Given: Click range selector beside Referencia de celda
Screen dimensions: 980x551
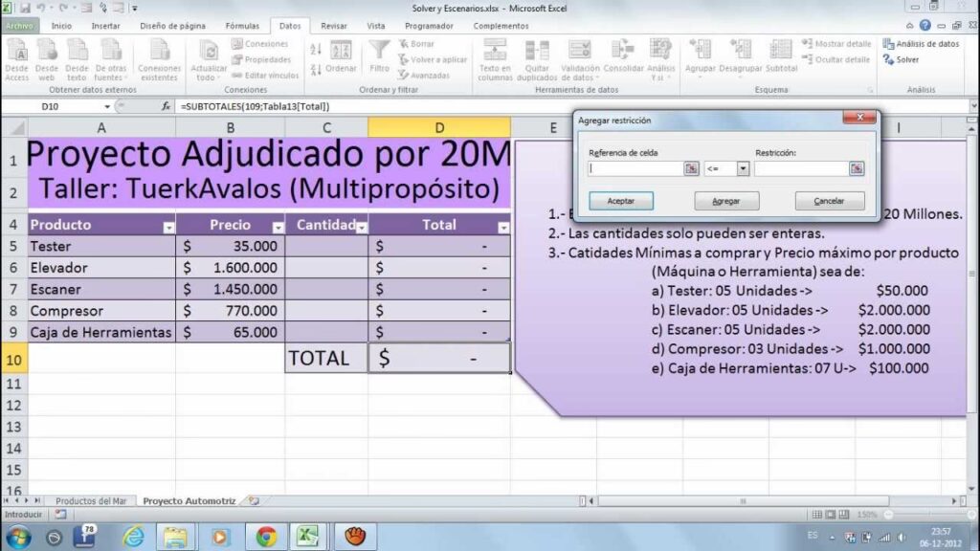Looking at the screenshot, I should [x=691, y=168].
